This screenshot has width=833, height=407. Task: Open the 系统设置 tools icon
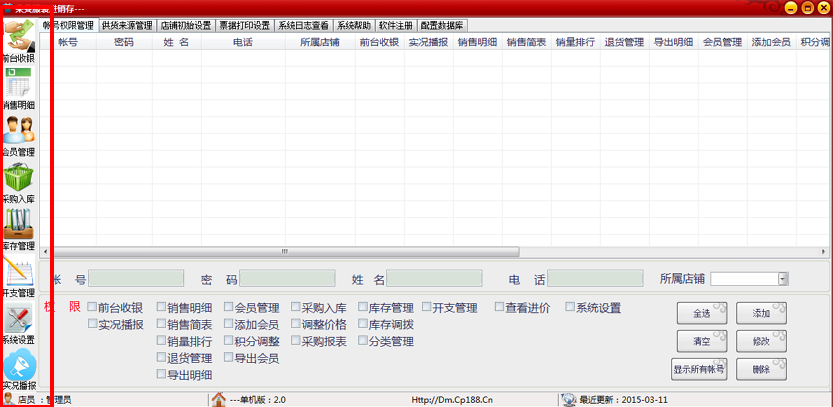[19, 317]
